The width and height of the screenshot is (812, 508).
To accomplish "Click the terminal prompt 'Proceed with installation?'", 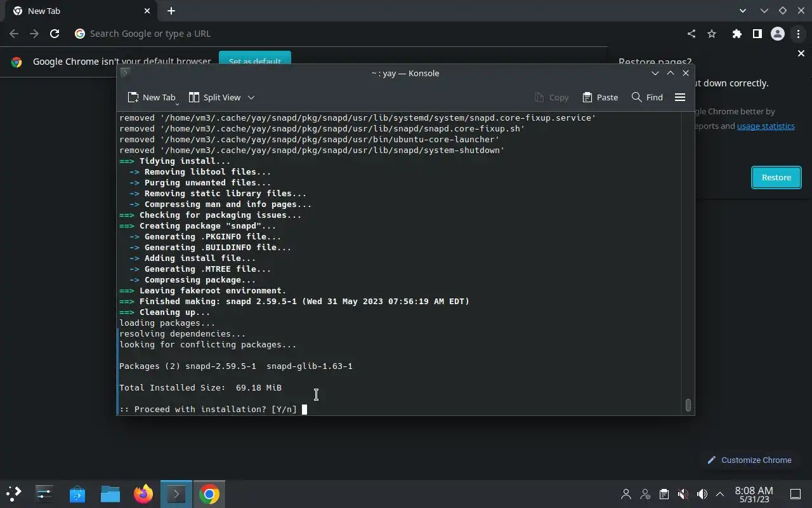I will pyautogui.click(x=207, y=409).
